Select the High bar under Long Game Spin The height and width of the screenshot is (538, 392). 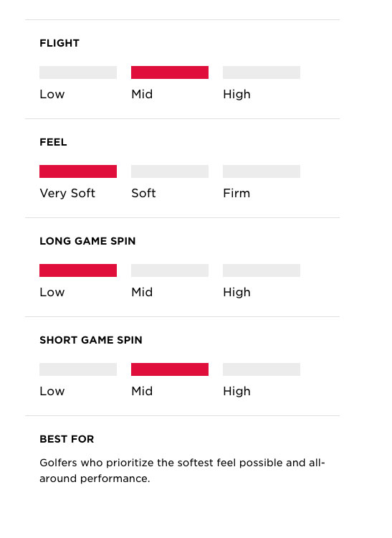(262, 270)
